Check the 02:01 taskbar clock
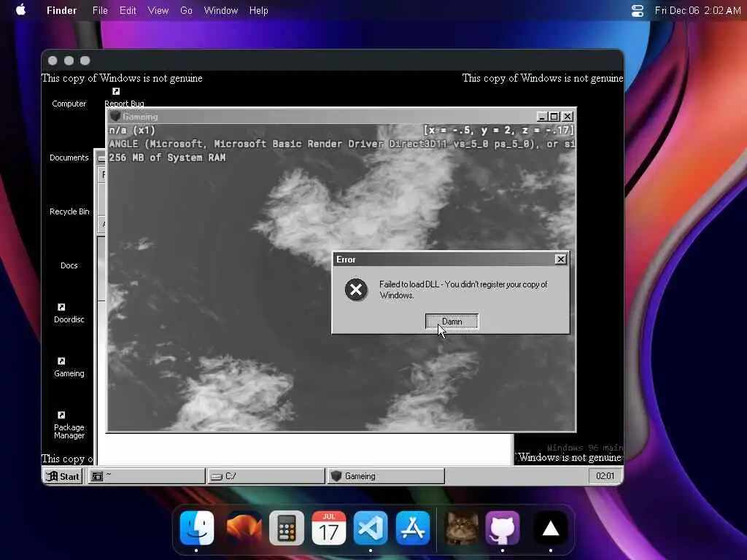 click(x=605, y=476)
